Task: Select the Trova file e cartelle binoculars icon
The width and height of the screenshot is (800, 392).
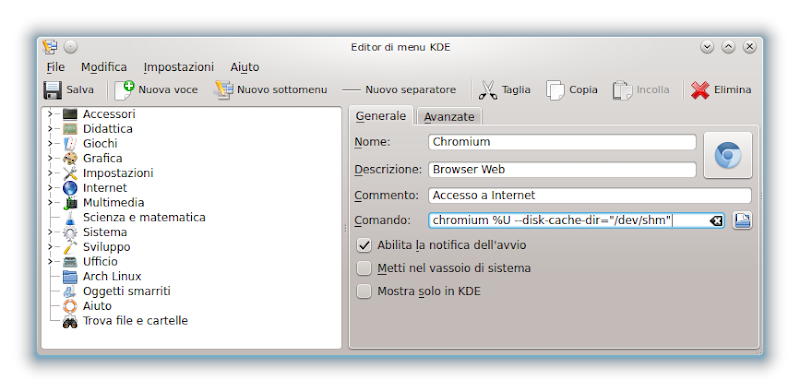Action: tap(70, 321)
